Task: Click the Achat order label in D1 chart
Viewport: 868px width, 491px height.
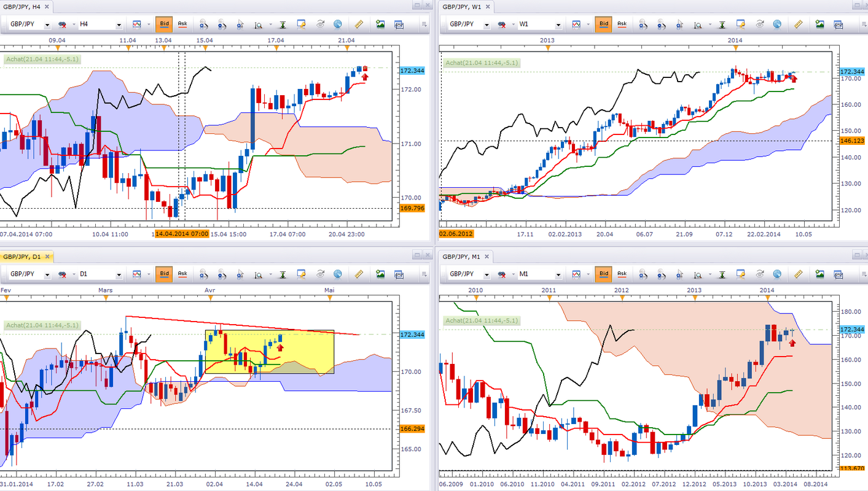Action: 43,325
